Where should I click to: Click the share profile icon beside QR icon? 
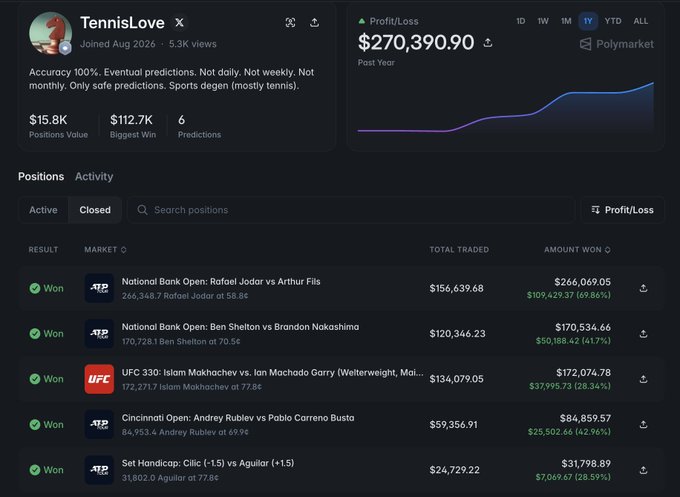click(x=314, y=23)
